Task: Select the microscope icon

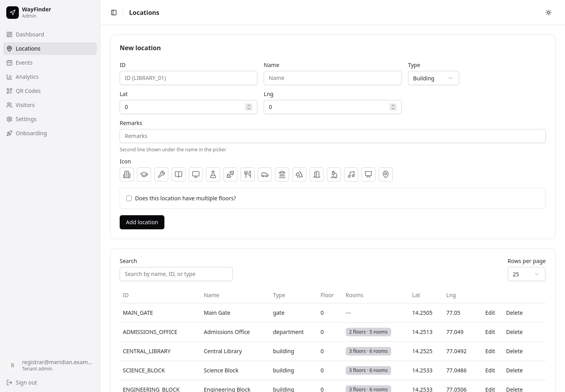Action: [x=334, y=174]
